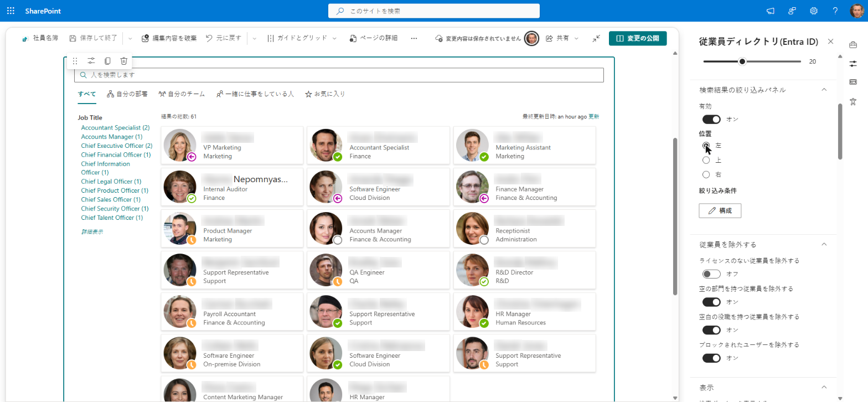Open the お気に入り tab

325,94
